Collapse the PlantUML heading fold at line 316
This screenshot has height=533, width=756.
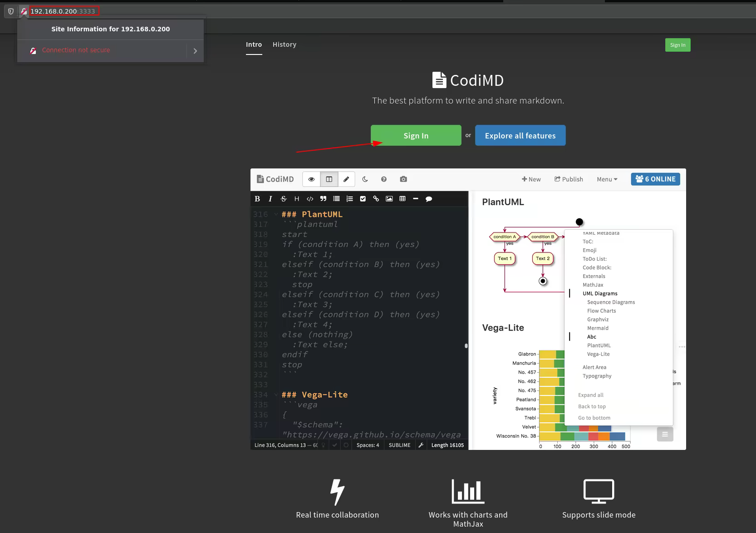point(275,214)
